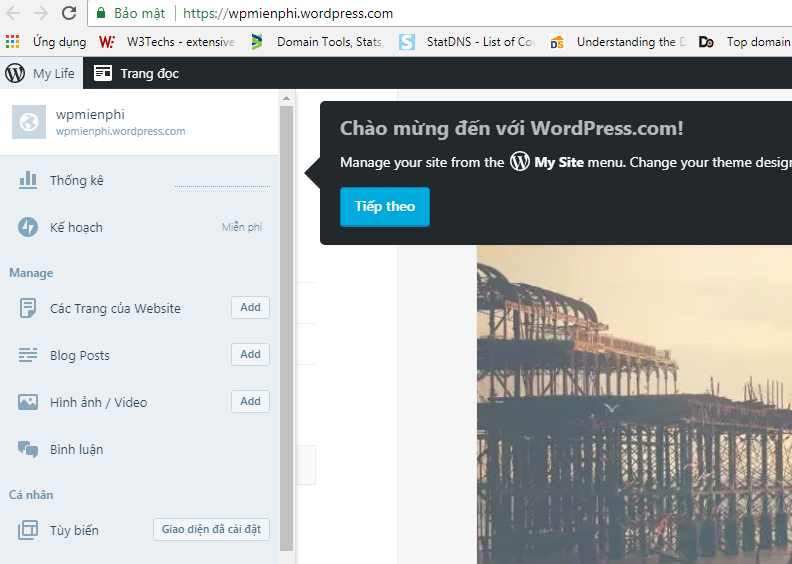
Task: Click the Manage section heading
Action: click(31, 273)
